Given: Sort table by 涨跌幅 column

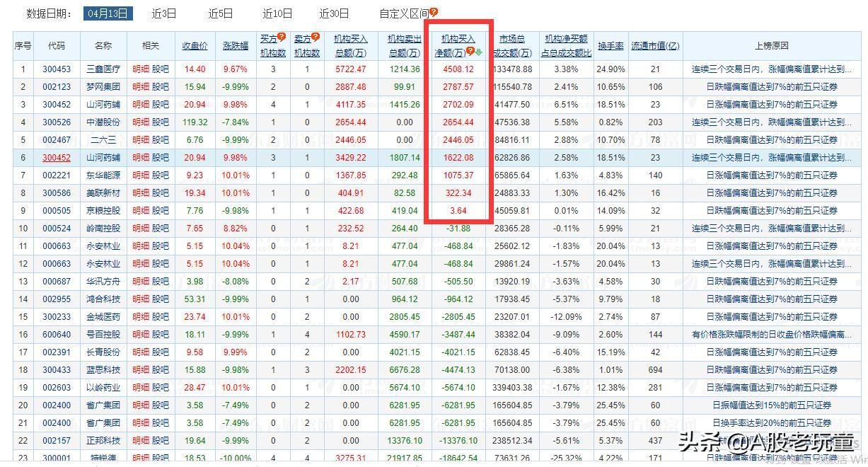Looking at the screenshot, I should pyautogui.click(x=236, y=45).
